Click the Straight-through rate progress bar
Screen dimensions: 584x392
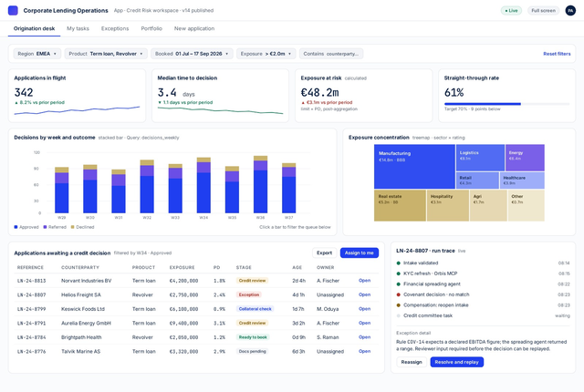pyautogui.click(x=507, y=104)
